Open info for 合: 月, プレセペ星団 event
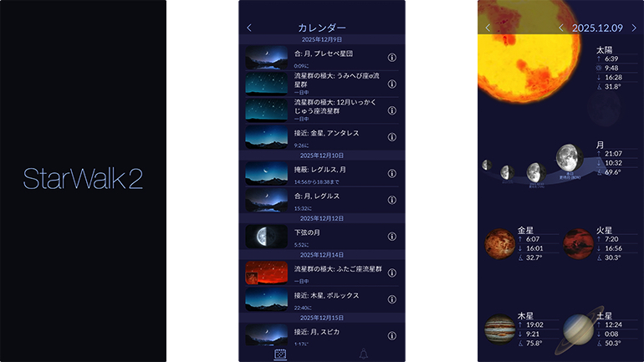The image size is (644, 362). [391, 58]
